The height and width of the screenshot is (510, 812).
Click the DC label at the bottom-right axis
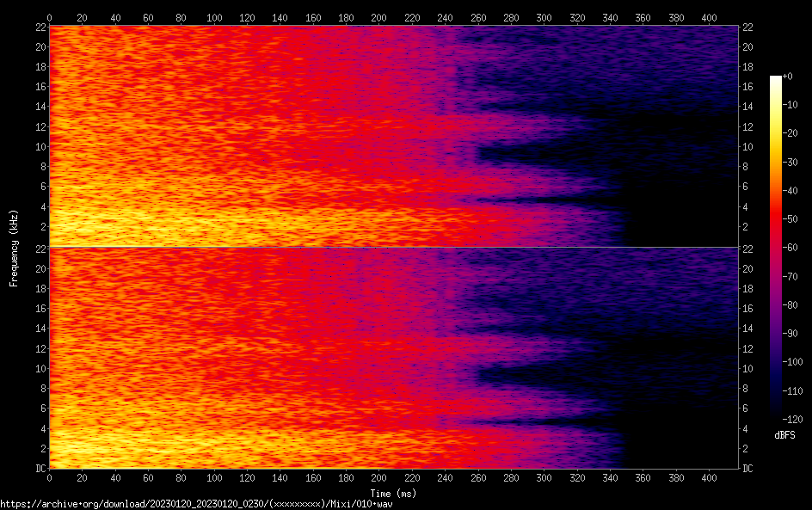coord(748,469)
